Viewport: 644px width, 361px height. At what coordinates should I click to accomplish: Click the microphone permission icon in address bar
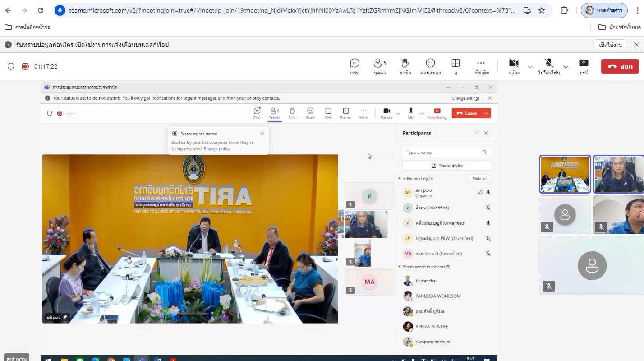click(60, 10)
